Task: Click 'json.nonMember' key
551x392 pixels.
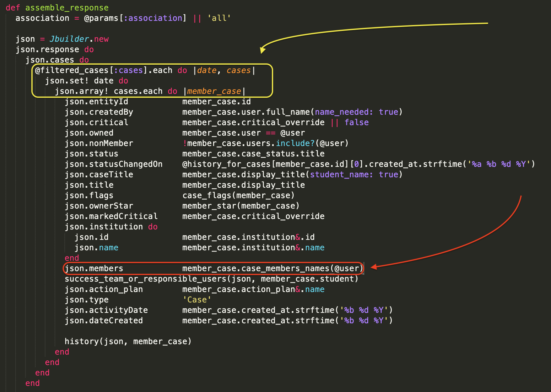Action: click(99, 143)
